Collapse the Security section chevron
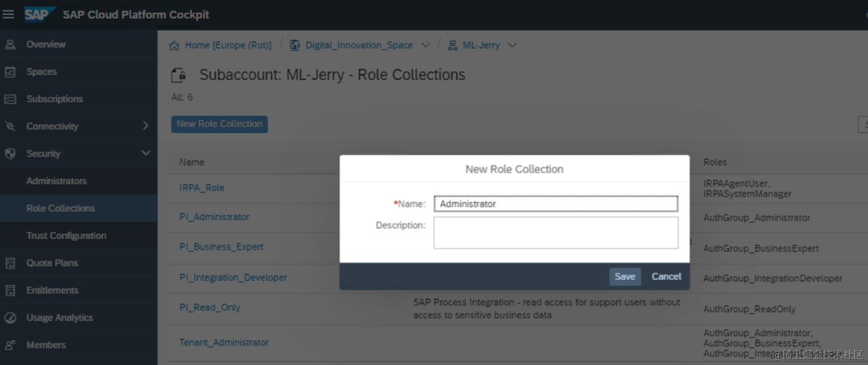The image size is (868, 365). pyautogui.click(x=145, y=153)
